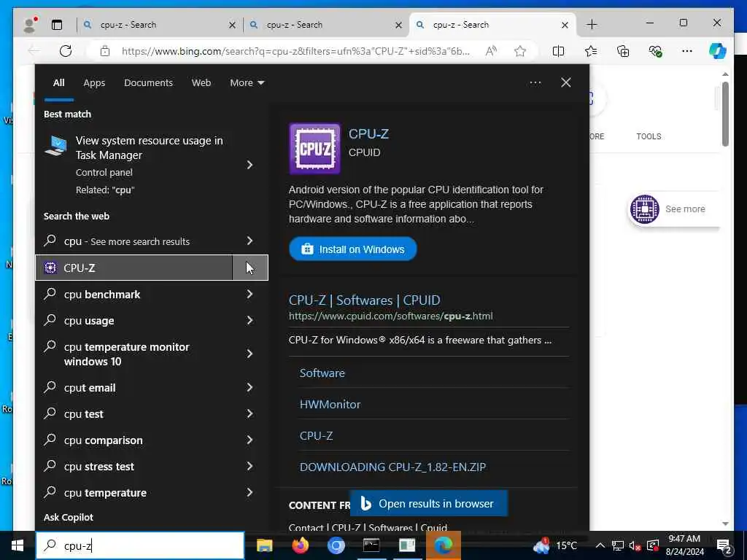Switch to Microsoft Edge in the taskbar
Image resolution: width=747 pixels, height=560 pixels.
[x=443, y=545]
